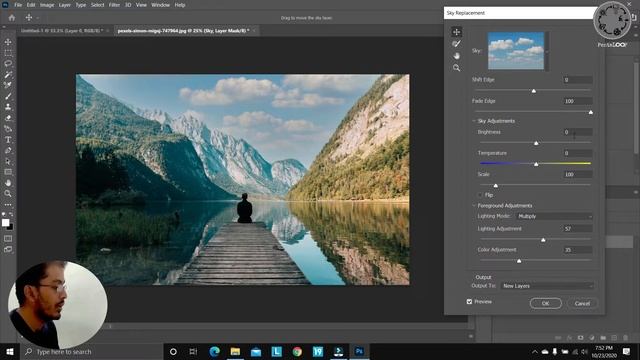Click the Windows taskbar search box
The image size is (640, 360).
coord(92,351)
